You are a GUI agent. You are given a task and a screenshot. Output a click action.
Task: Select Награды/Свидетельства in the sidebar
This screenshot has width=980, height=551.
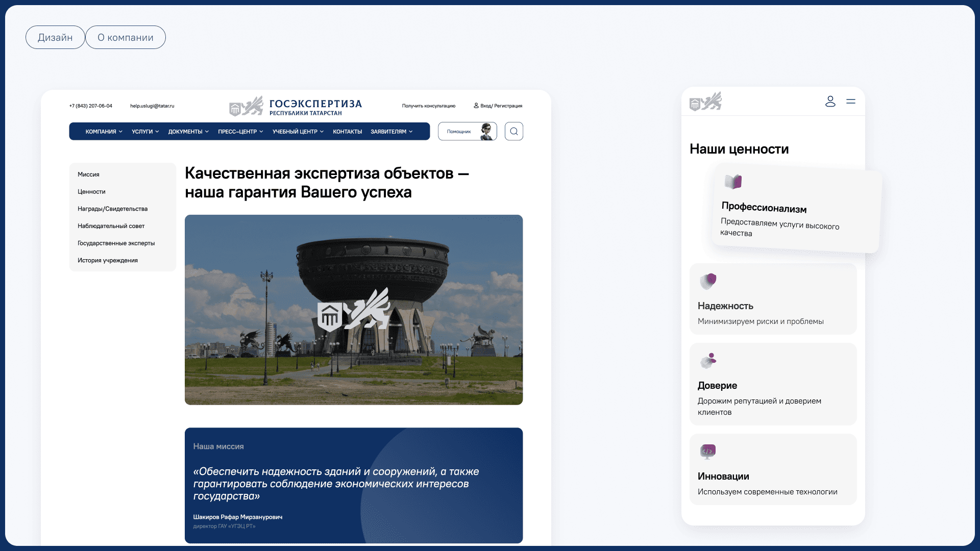(112, 209)
